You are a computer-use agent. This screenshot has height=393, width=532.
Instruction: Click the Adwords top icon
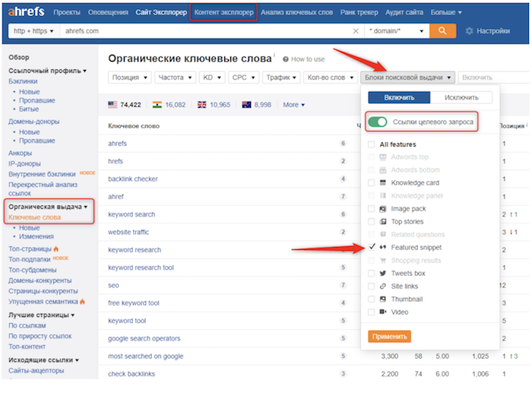click(383, 157)
